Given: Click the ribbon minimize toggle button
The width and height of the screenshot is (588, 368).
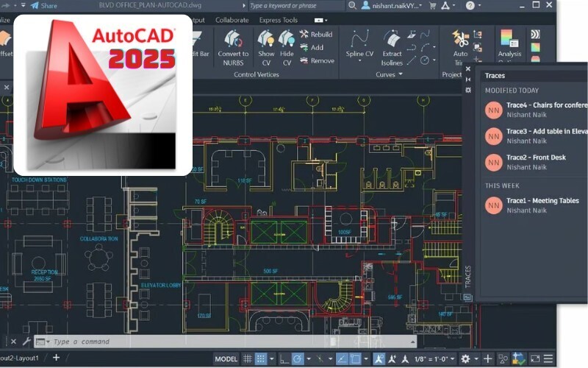Looking at the screenshot, I should [320, 20].
